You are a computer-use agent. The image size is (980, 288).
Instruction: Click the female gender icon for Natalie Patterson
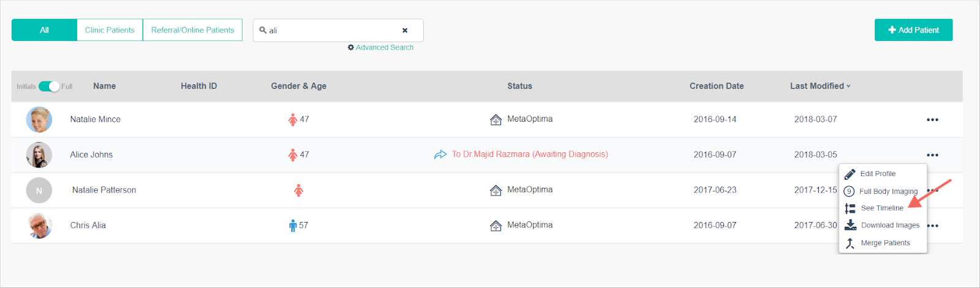[298, 191]
